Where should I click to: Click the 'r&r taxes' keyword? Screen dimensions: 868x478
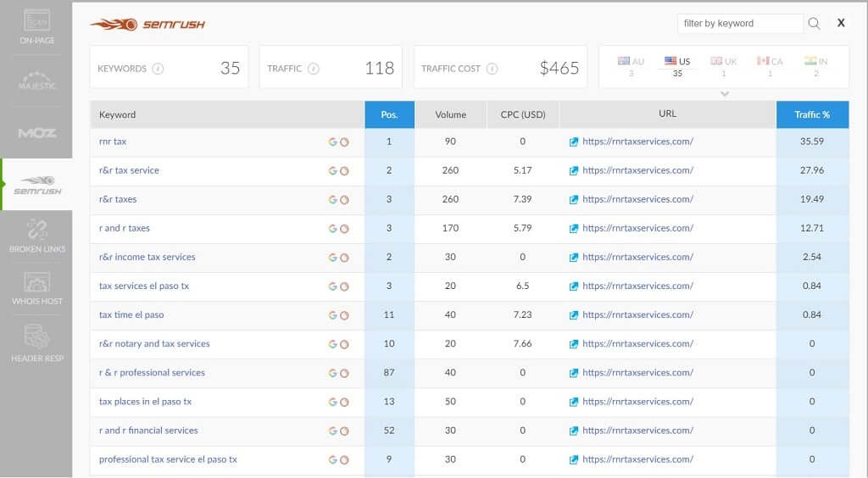click(118, 199)
